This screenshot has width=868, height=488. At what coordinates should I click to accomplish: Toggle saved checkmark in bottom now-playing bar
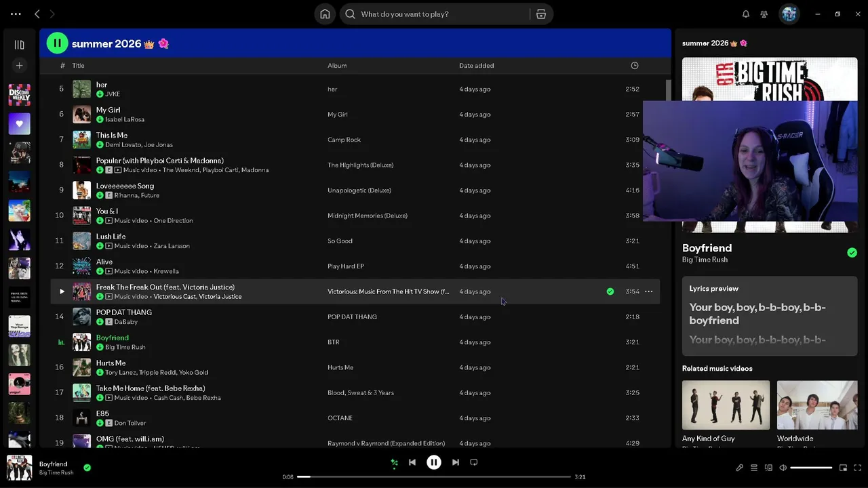point(87,468)
